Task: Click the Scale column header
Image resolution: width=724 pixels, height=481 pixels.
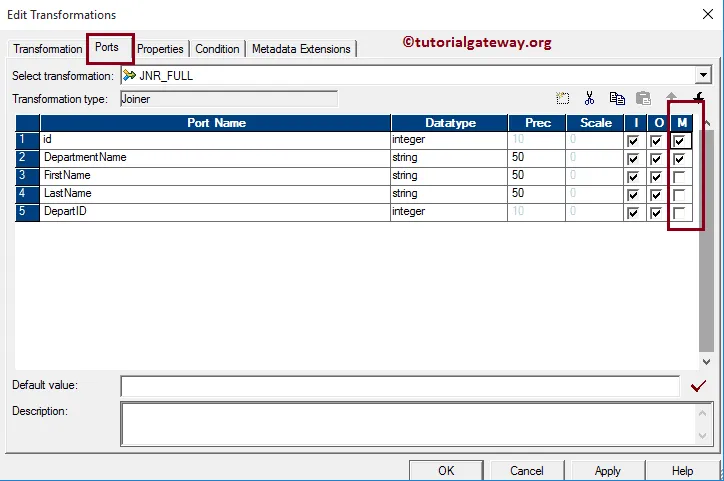Action: coord(595,123)
